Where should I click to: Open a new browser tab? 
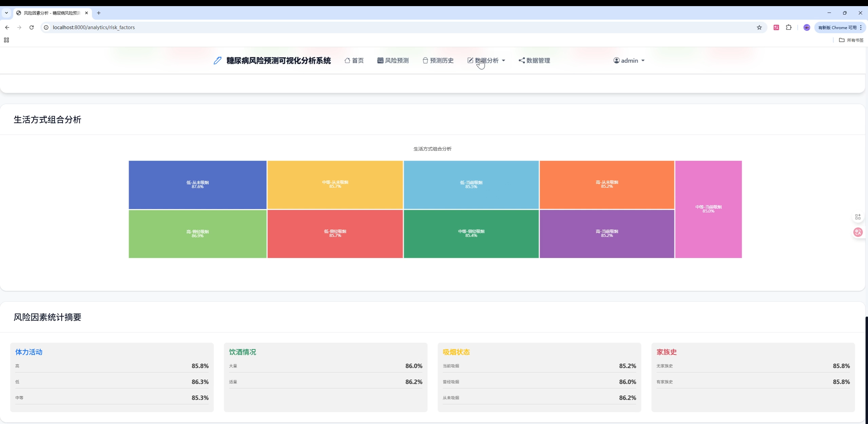(x=99, y=13)
